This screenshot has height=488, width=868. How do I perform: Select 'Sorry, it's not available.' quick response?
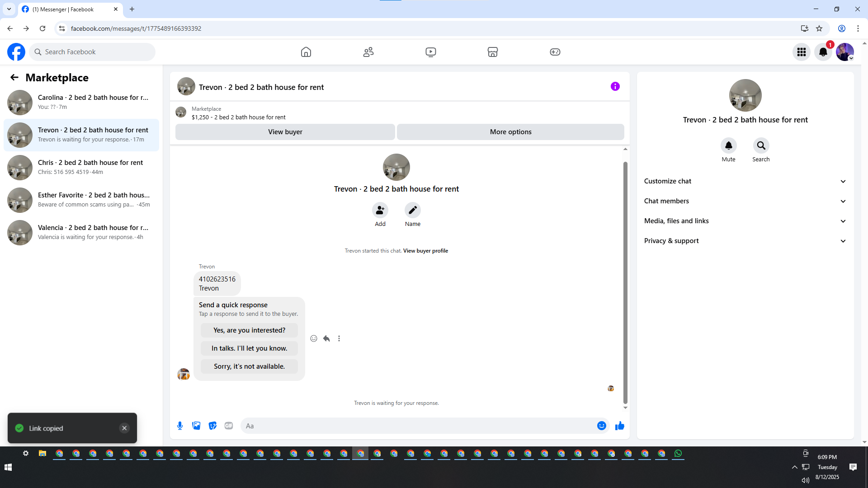249,366
